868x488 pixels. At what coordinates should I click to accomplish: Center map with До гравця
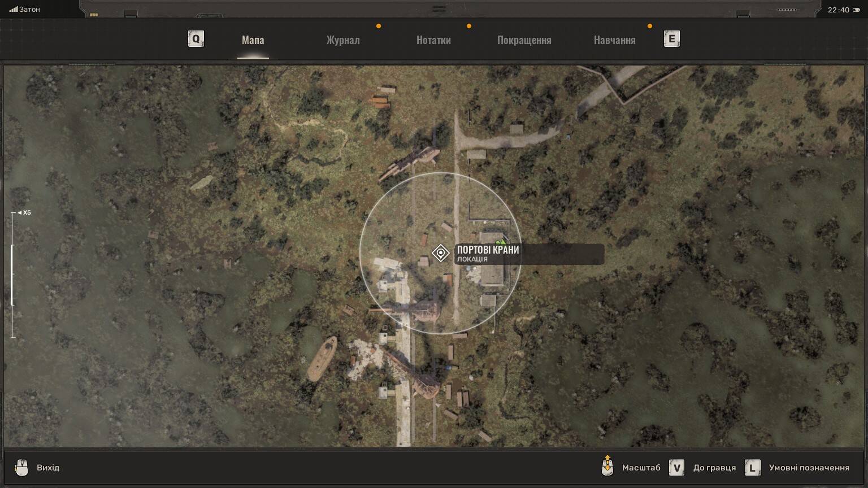point(714,468)
